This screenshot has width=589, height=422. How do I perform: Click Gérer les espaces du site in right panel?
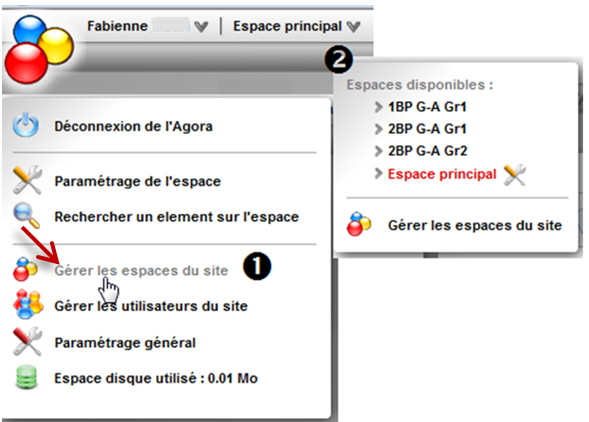pos(475,225)
